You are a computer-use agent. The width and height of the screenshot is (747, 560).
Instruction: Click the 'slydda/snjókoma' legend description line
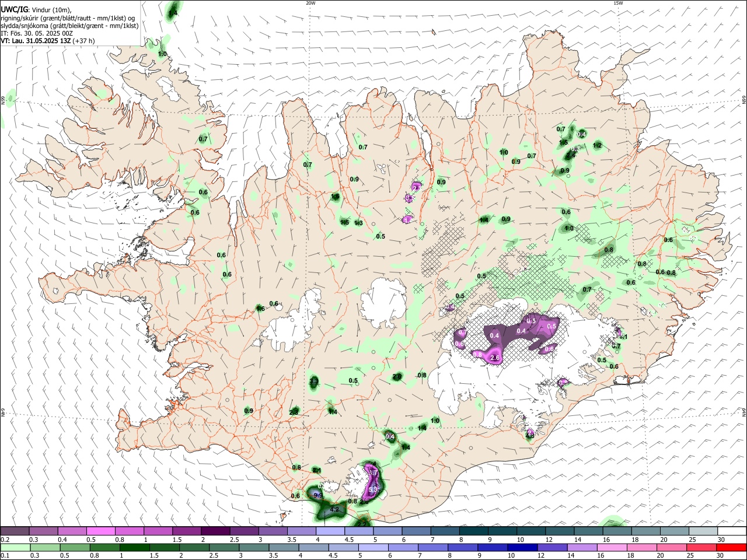(69, 26)
